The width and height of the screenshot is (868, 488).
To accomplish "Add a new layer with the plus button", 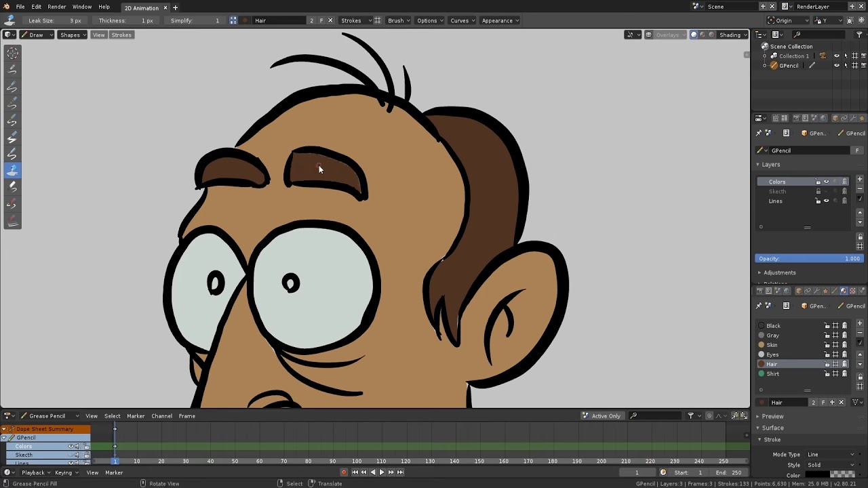I will [x=860, y=180].
